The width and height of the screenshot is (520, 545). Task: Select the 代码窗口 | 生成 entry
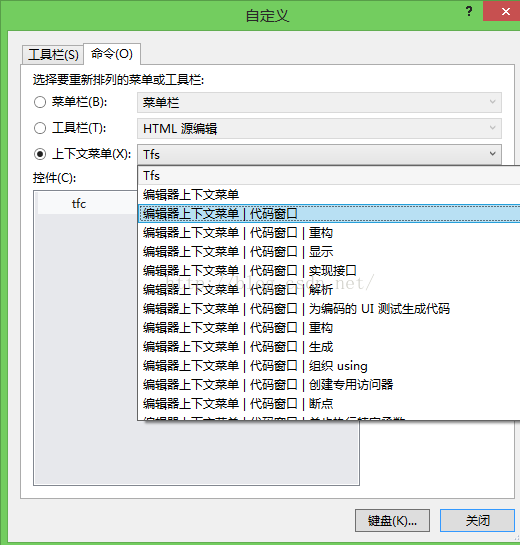pyautogui.click(x=329, y=347)
